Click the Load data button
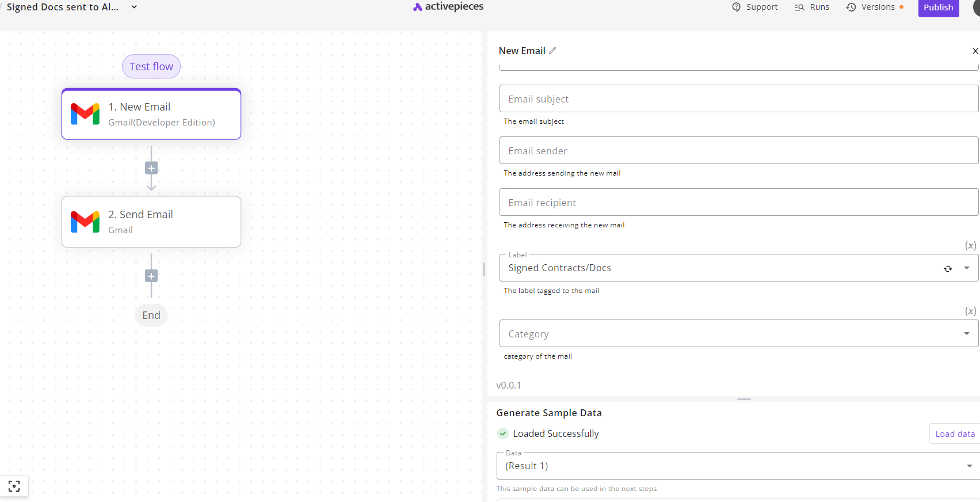The height and width of the screenshot is (502, 980). point(955,434)
